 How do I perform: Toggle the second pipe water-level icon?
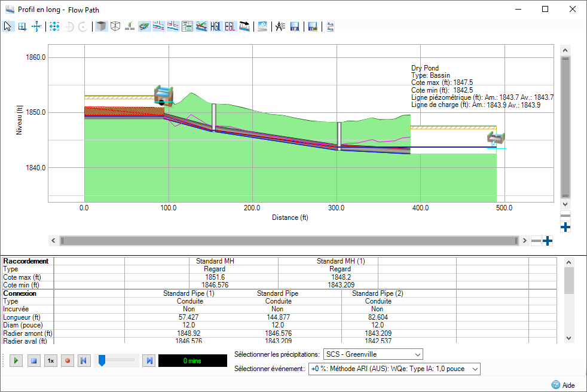coord(173,26)
